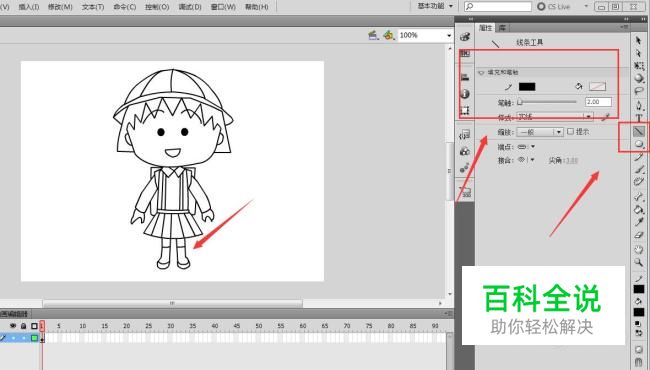
Task: Switch to the 库 Library tab
Action: [x=502, y=28]
